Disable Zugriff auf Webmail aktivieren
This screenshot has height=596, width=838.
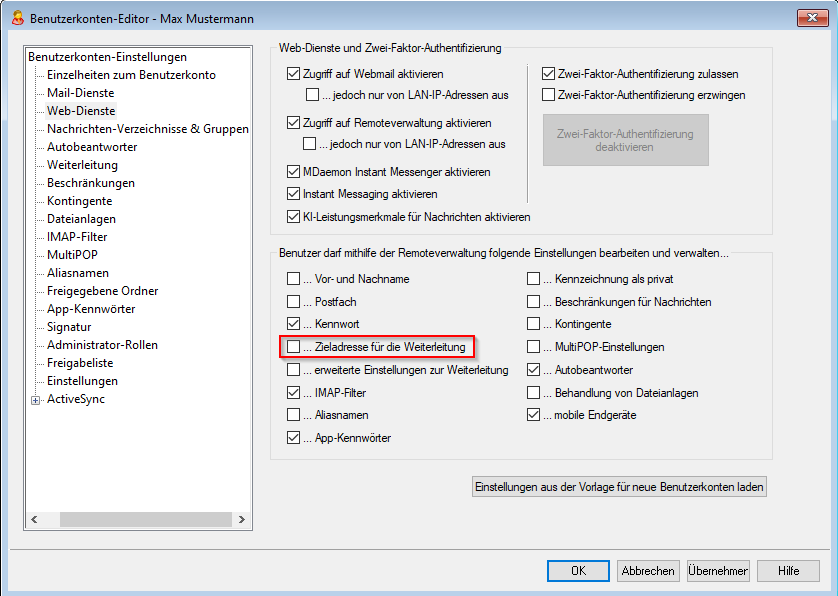[x=293, y=74]
